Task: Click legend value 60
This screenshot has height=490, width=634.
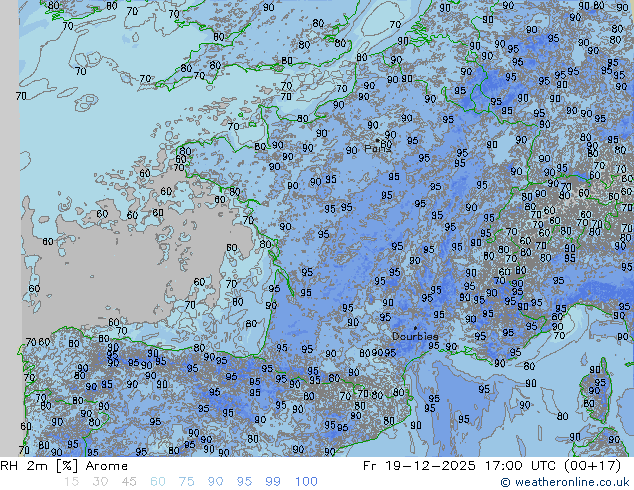Action: point(158,482)
